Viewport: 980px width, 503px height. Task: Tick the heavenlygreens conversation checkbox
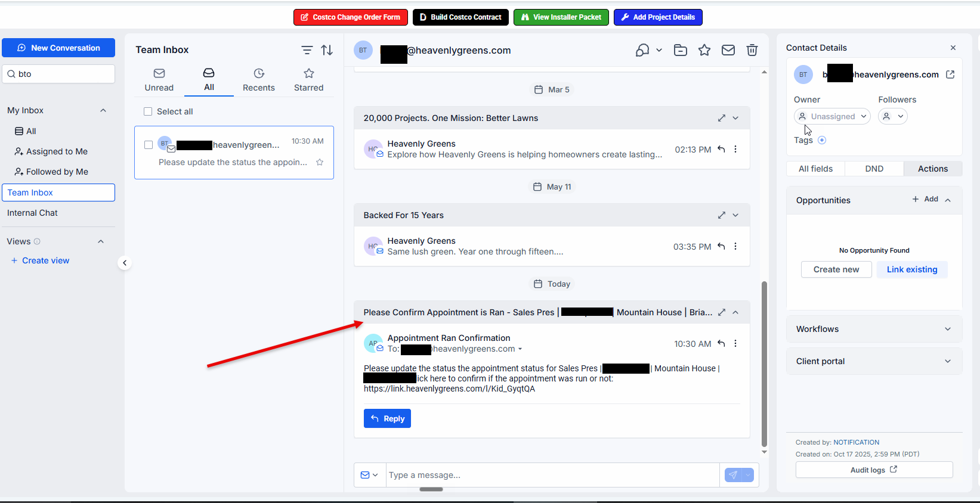(x=149, y=145)
